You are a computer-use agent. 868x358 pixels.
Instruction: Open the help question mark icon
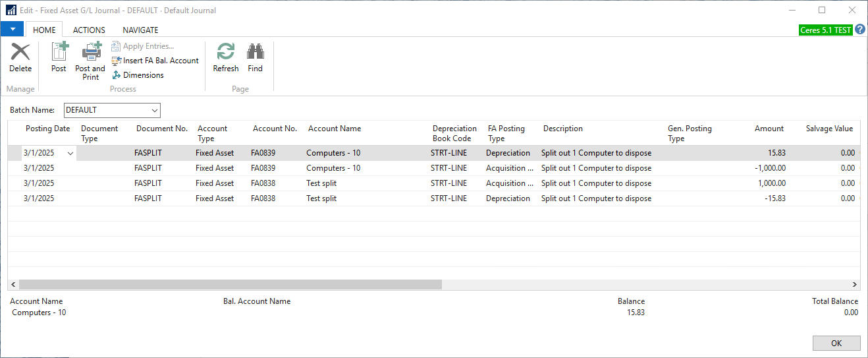point(859,30)
